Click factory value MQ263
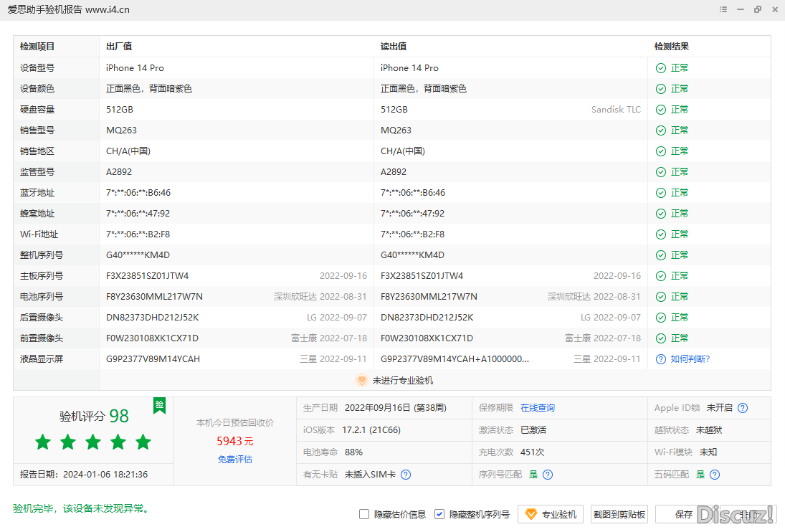 (121, 130)
